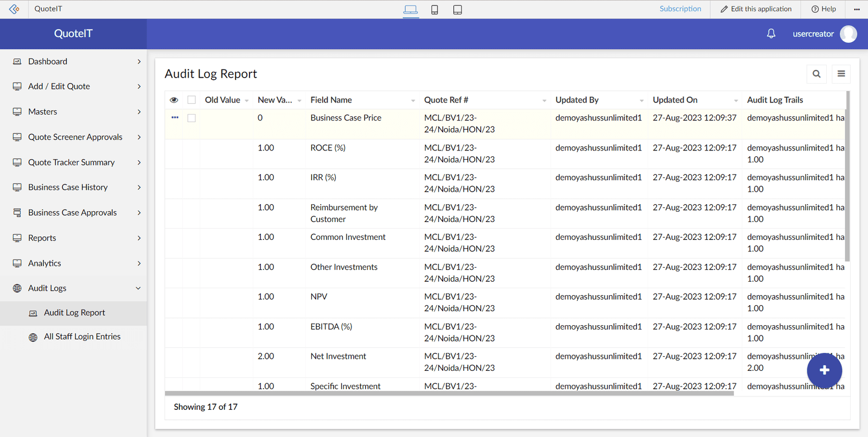The image size is (868, 437).
Task: Click the usercreator profile avatar
Action: point(848,34)
